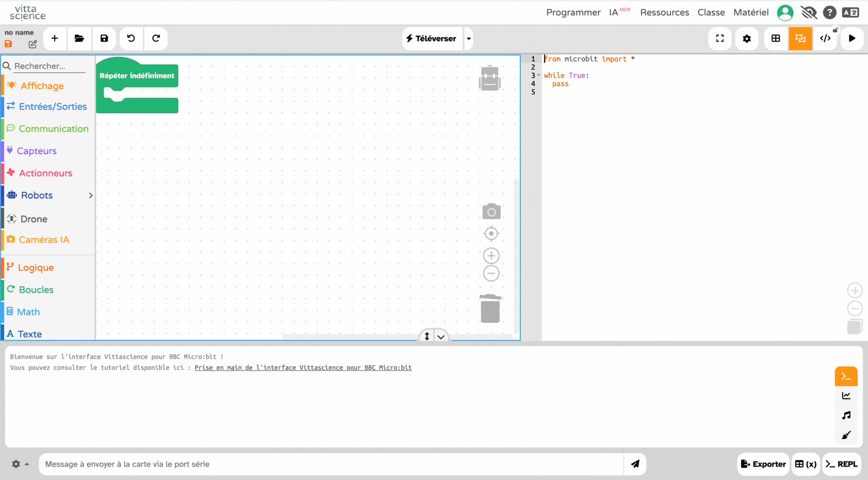Open the Drone block category

[48, 219]
